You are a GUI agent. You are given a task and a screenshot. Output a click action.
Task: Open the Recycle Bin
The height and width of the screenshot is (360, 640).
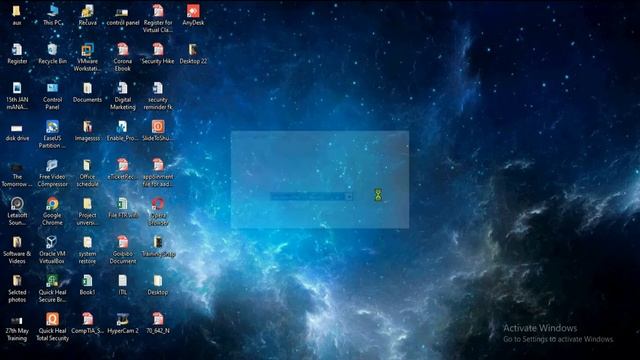(x=52, y=53)
